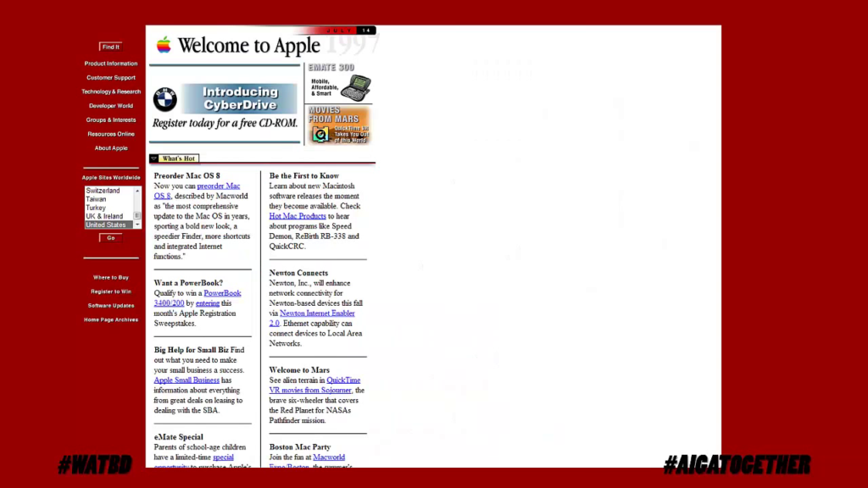This screenshot has width=868, height=488.
Task: Open Resources Online
Action: click(x=111, y=134)
